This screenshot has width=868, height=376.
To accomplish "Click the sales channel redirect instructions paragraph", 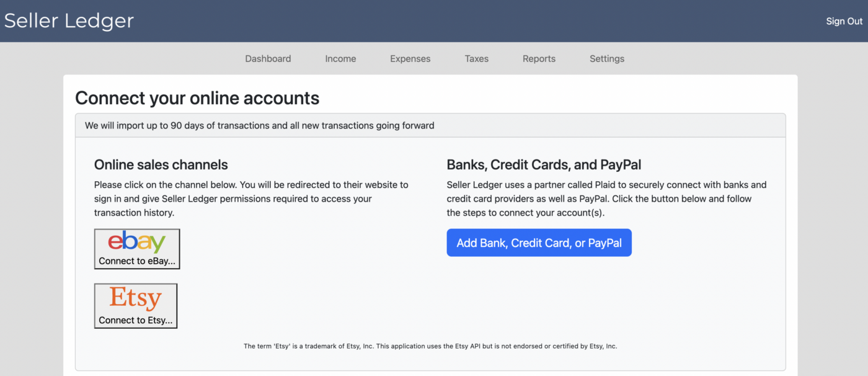I will click(x=251, y=199).
